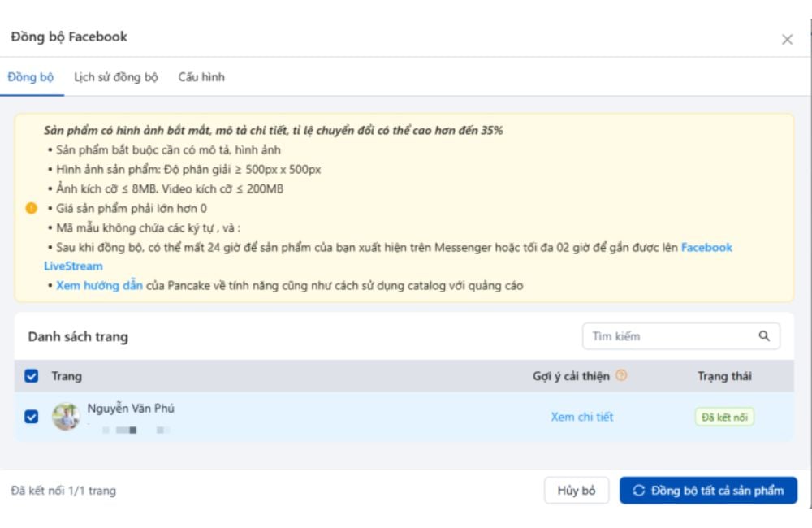Uncheck the Nguyễn Văn Phú page checkbox

coord(32,417)
